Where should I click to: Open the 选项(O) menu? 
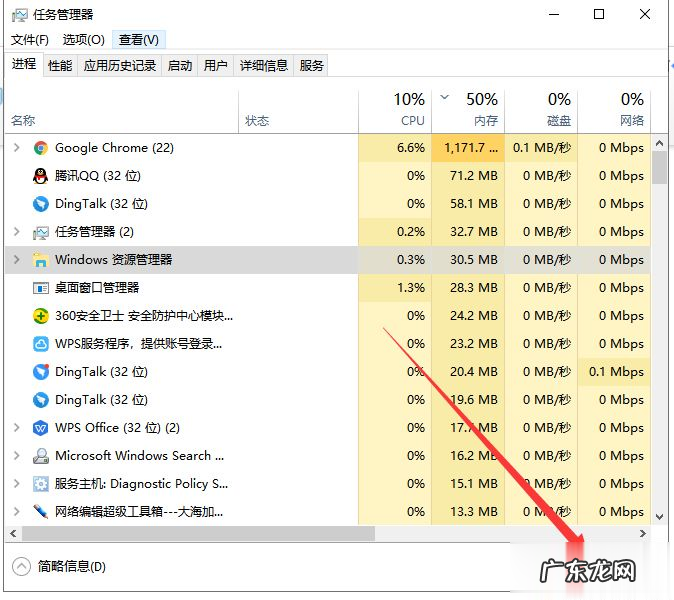point(83,40)
